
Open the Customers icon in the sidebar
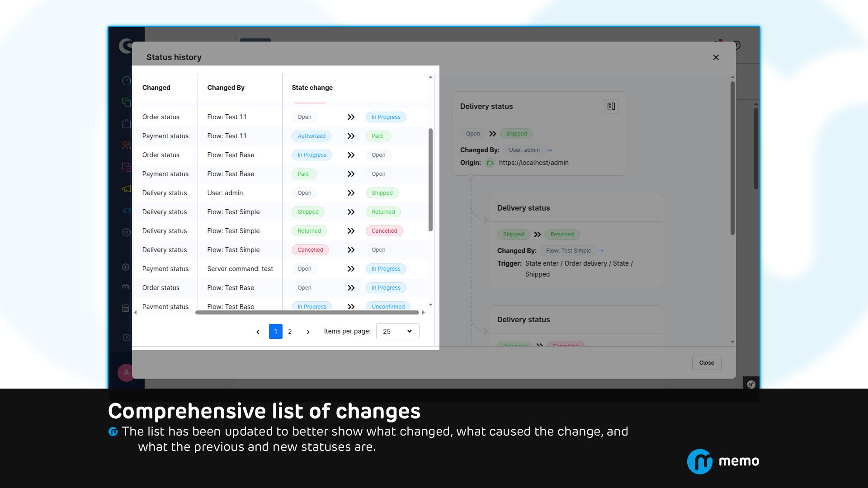pyautogui.click(x=127, y=145)
